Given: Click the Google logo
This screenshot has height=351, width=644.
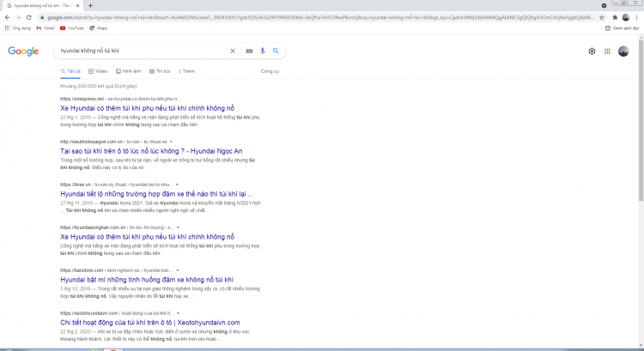Looking at the screenshot, I should (23, 51).
